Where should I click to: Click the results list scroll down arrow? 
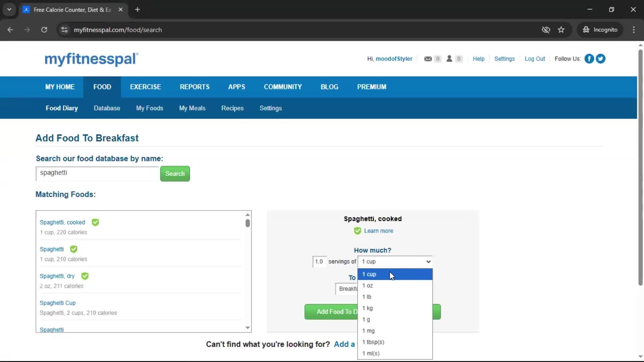point(248,328)
